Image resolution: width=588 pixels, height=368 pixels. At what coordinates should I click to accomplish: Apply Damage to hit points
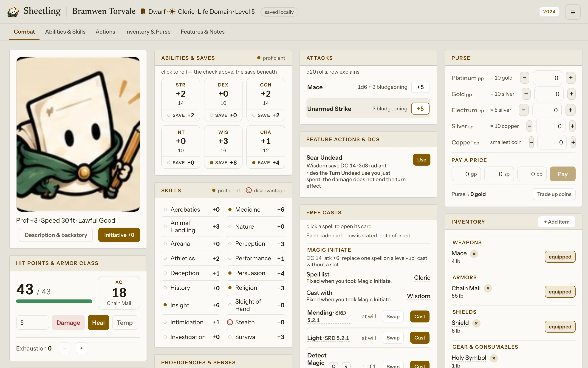pos(68,322)
